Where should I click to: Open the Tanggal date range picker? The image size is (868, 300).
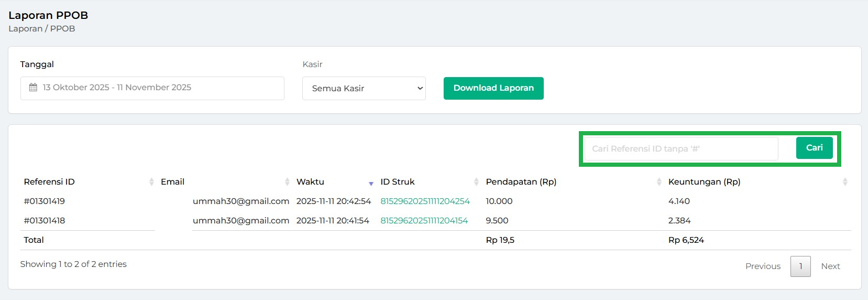152,88
